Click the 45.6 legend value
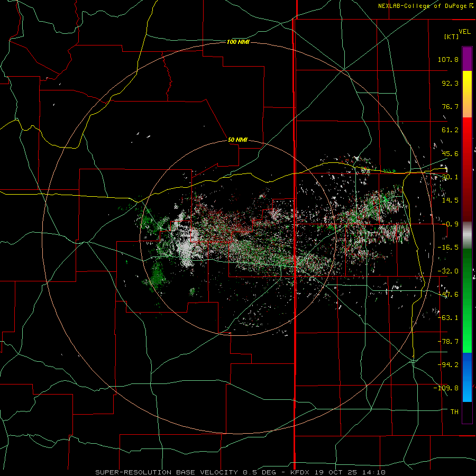476x476 pixels. coord(450,153)
